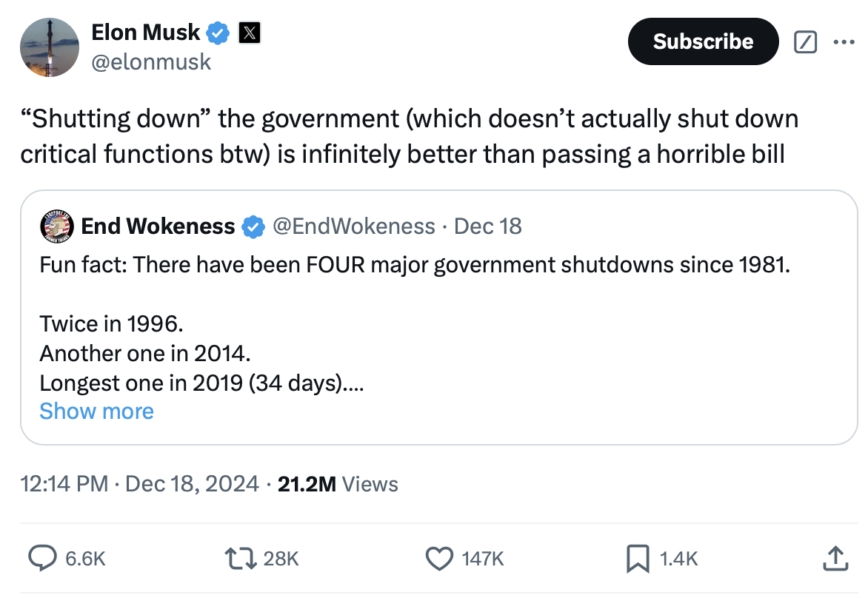Expand quoted tweet with Show more
This screenshot has width=868, height=598.
pyautogui.click(x=96, y=411)
